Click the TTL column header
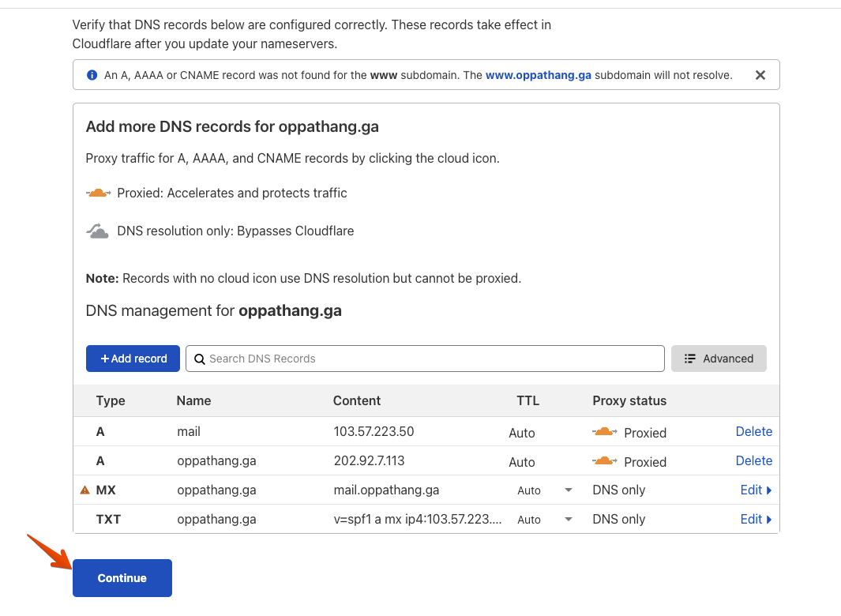The height and width of the screenshot is (616, 841). pos(528,401)
